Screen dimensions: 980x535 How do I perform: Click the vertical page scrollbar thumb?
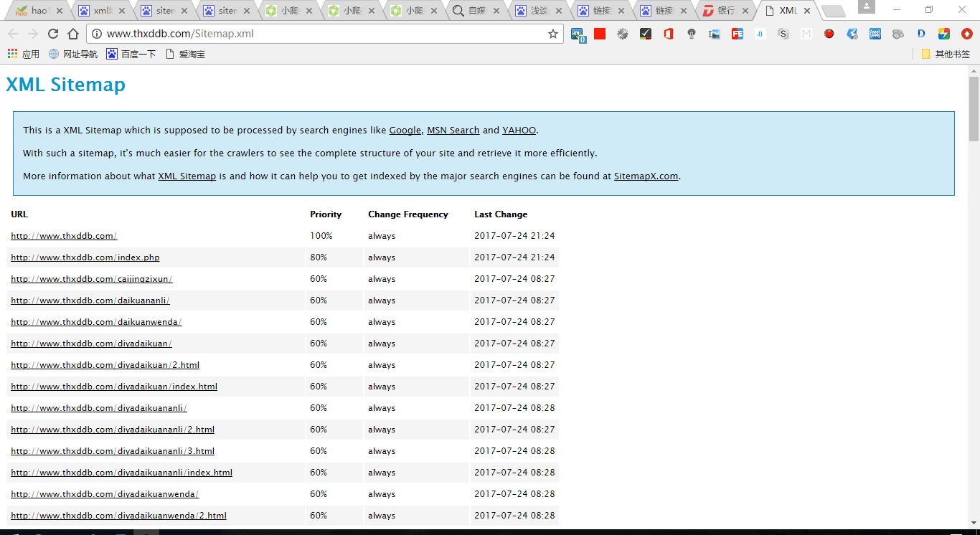(974, 108)
